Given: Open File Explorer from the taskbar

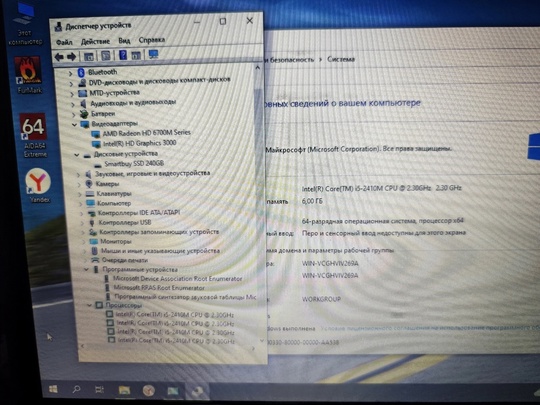Looking at the screenshot, I should (124, 390).
